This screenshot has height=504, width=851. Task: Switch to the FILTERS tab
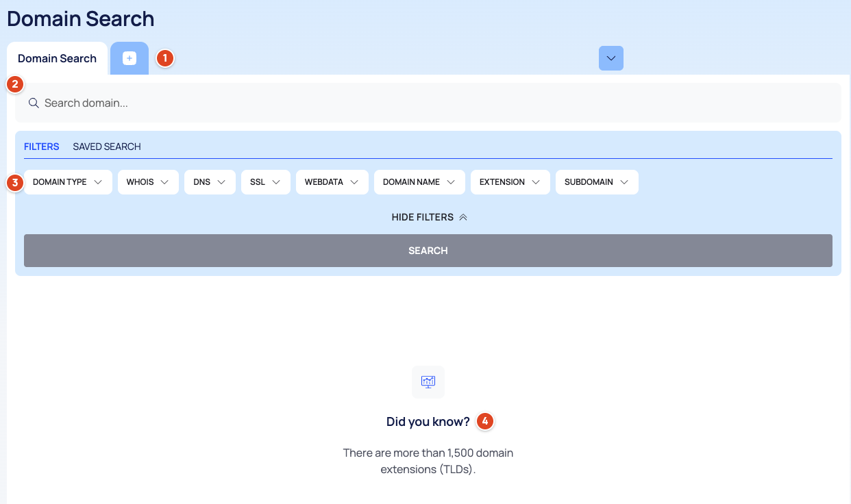coord(42,147)
